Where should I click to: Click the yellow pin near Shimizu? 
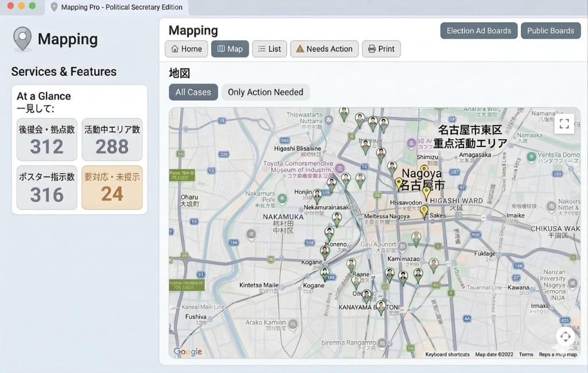[424, 170]
